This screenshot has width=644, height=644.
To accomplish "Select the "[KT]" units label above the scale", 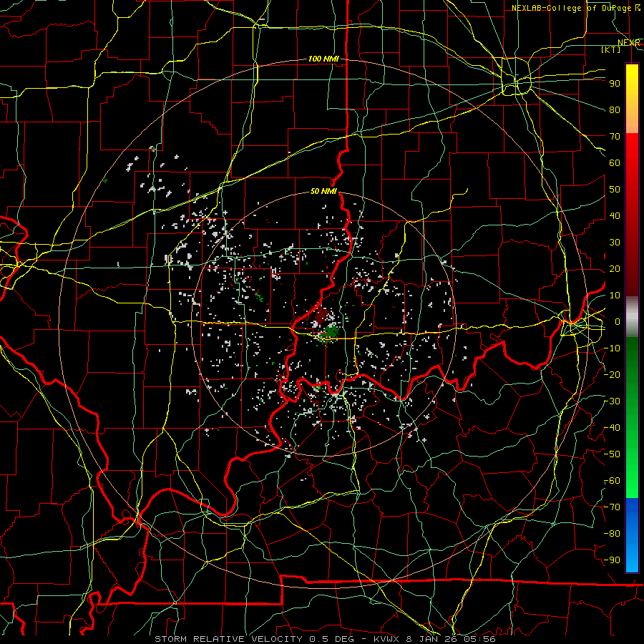I will pos(610,49).
